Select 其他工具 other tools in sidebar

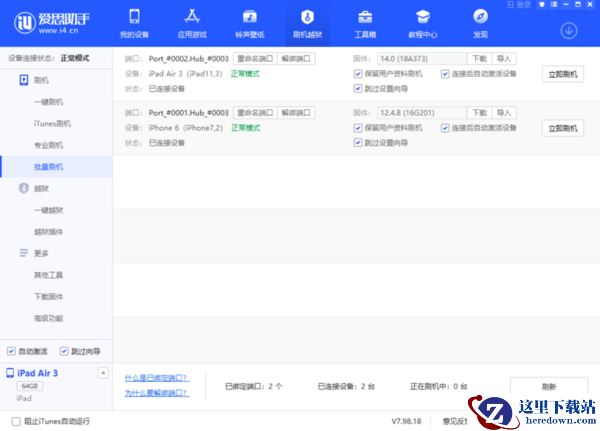(x=49, y=275)
